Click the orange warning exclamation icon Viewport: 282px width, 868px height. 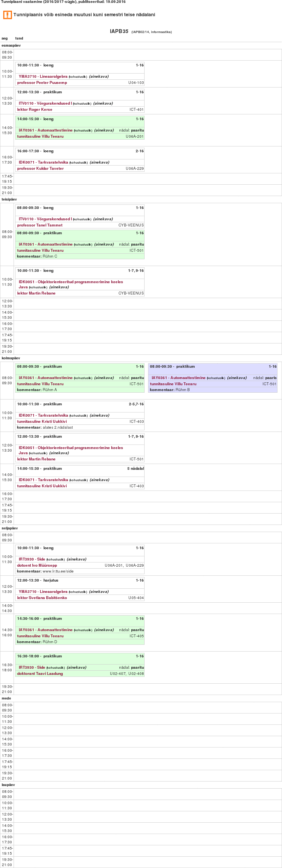pos(7,15)
